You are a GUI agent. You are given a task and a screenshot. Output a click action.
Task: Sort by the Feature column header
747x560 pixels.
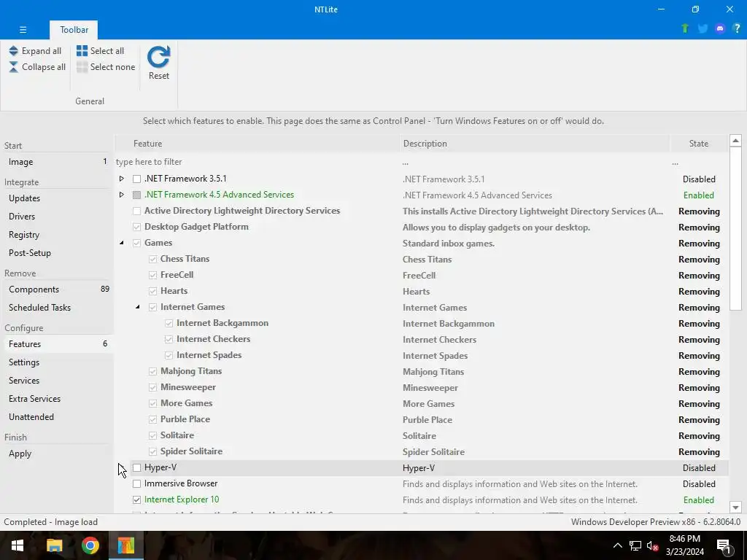pos(258,144)
